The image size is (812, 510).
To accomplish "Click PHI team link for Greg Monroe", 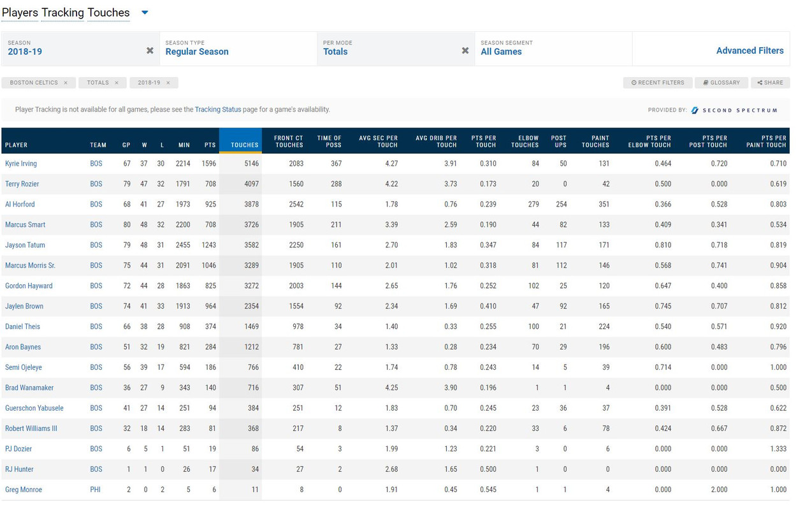I will coord(95,490).
